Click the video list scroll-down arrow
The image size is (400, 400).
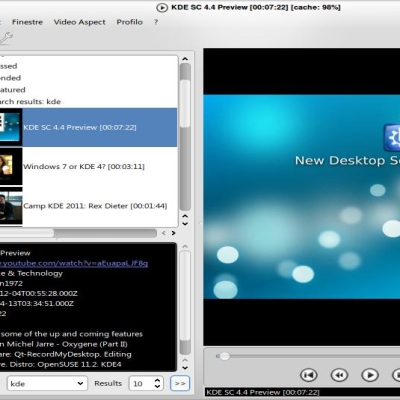tap(185, 224)
